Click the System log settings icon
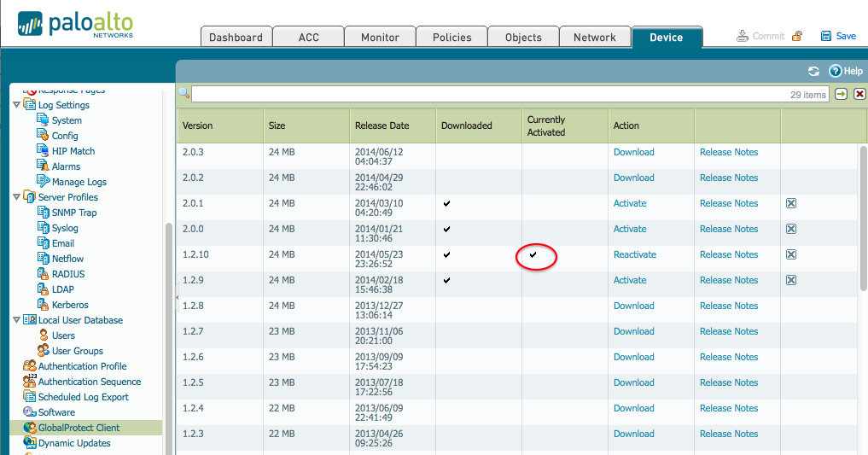Viewport: 868px width, 455px height. [x=43, y=120]
